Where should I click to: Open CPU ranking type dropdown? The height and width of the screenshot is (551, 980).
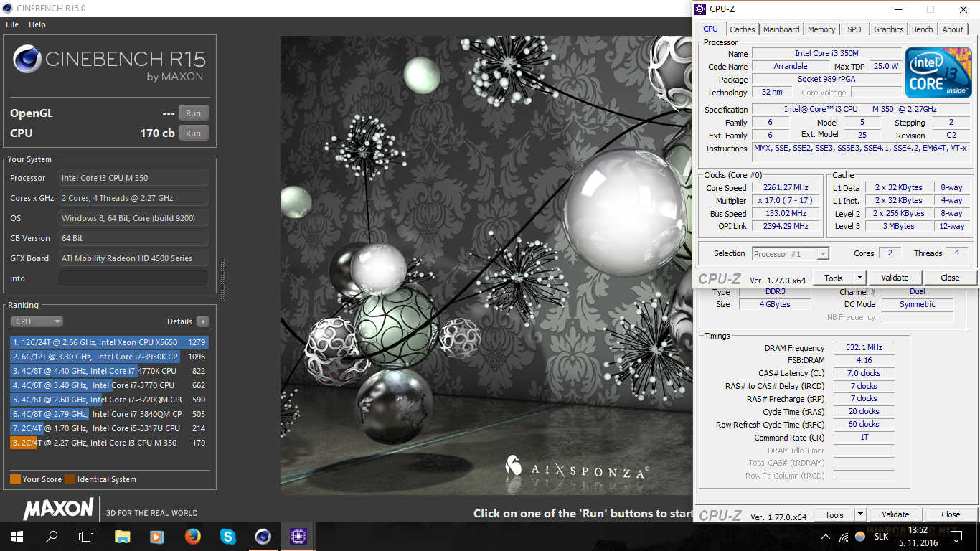pyautogui.click(x=37, y=321)
